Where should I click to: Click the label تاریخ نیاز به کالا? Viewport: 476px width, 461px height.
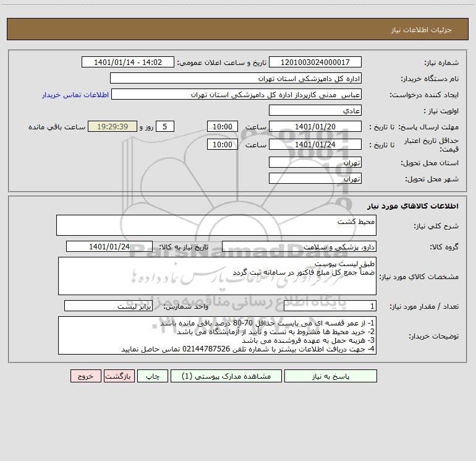(184, 247)
